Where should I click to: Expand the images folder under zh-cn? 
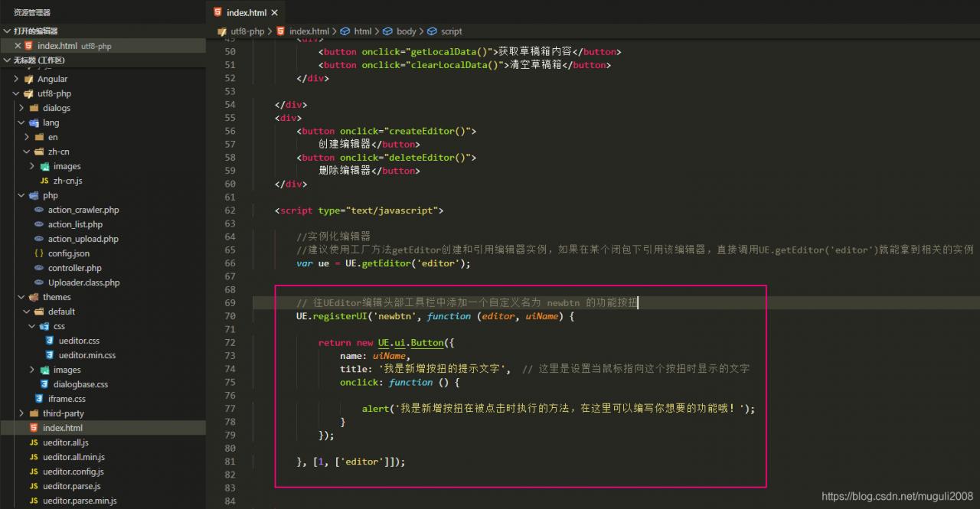click(x=33, y=166)
